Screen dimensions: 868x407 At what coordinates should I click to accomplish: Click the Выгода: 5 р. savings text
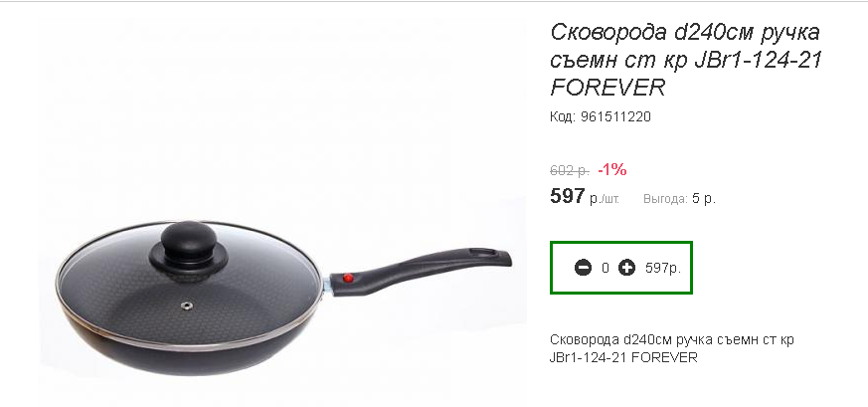(x=679, y=199)
